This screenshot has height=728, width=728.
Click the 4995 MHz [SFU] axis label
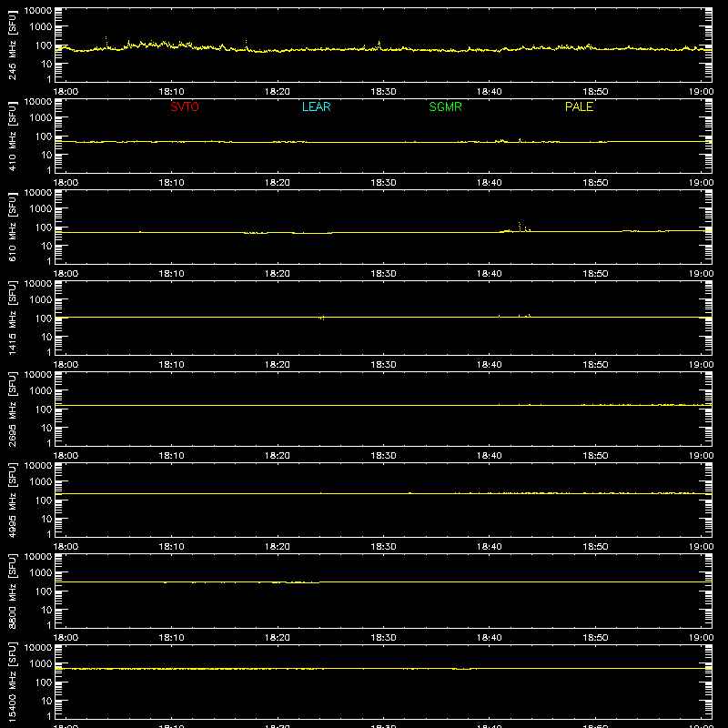[12, 500]
